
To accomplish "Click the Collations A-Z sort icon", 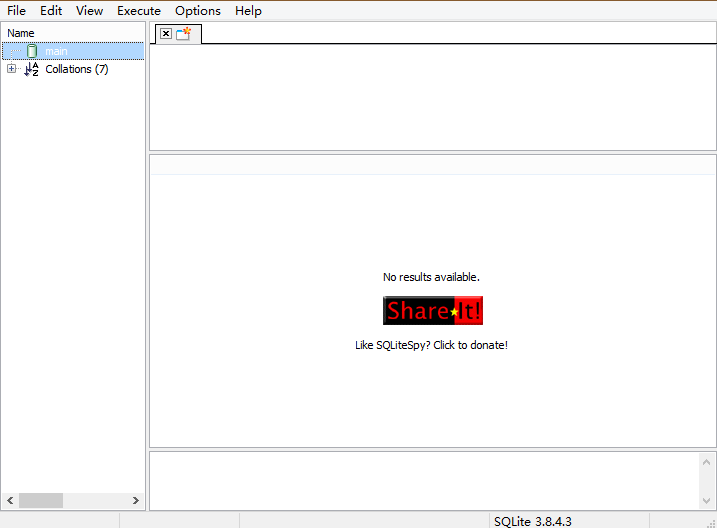I will click(x=32, y=69).
